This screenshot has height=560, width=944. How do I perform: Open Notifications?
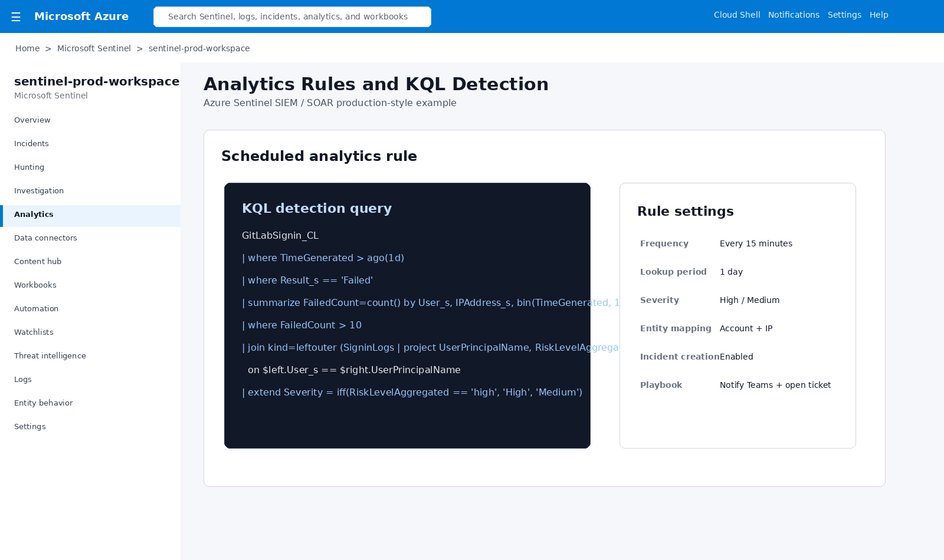(794, 15)
